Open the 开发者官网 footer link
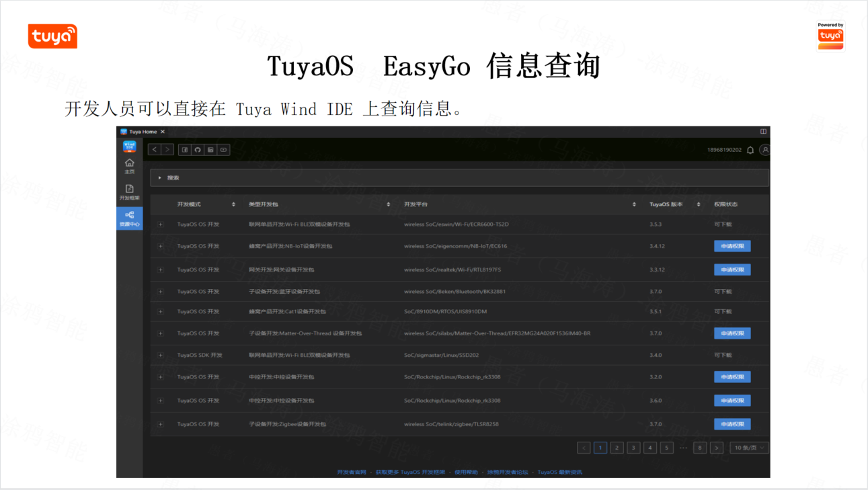868x490 pixels. [352, 473]
